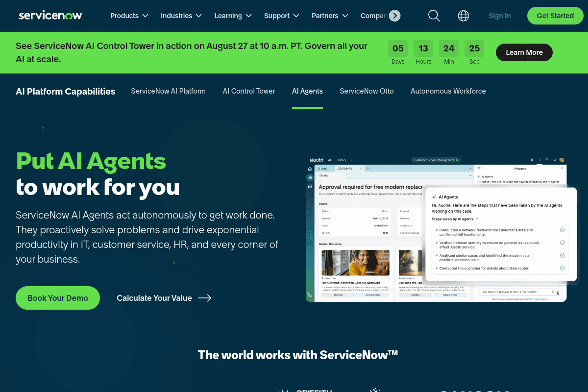Image resolution: width=588 pixels, height=392 pixels.
Task: Click the countdown Min value 24
Action: [449, 49]
